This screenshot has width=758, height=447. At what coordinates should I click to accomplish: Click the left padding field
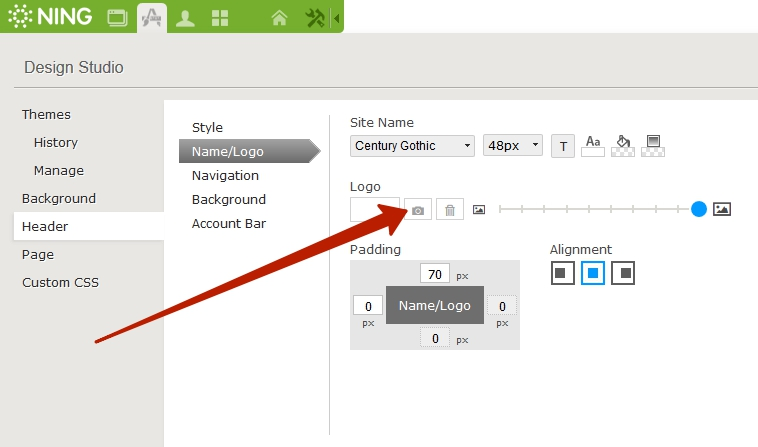click(x=368, y=305)
